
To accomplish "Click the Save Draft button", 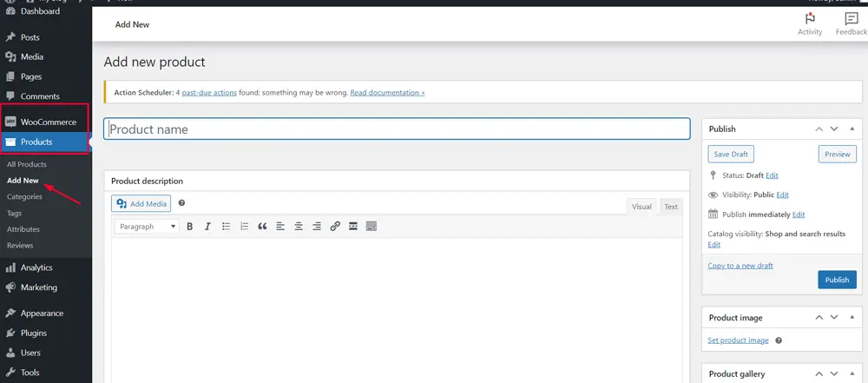I will point(731,154).
